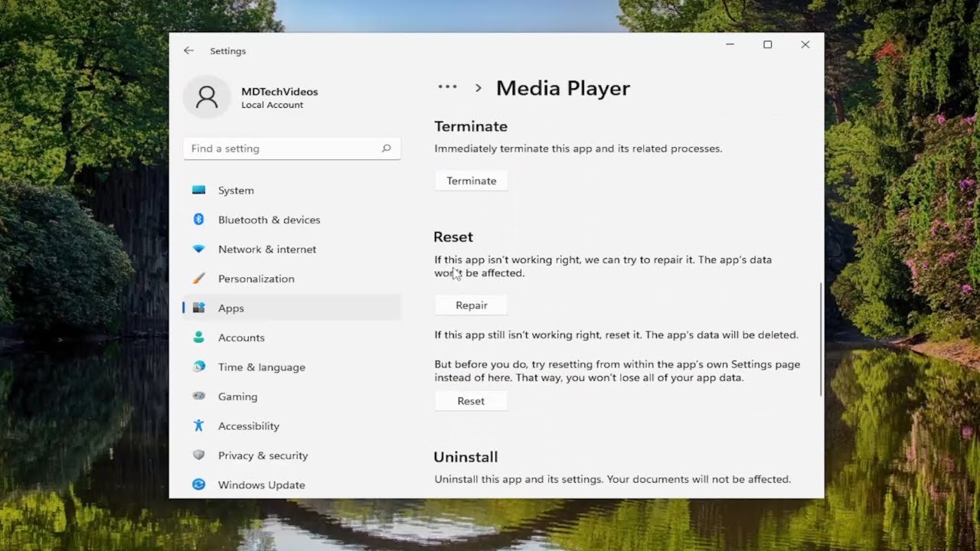
Task: Click the Media Player page title
Action: (563, 88)
